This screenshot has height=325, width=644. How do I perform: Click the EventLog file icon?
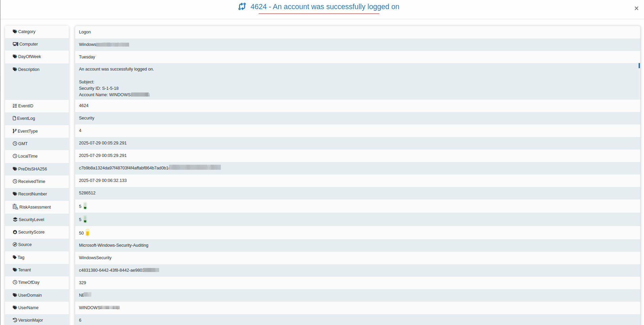pos(14,118)
